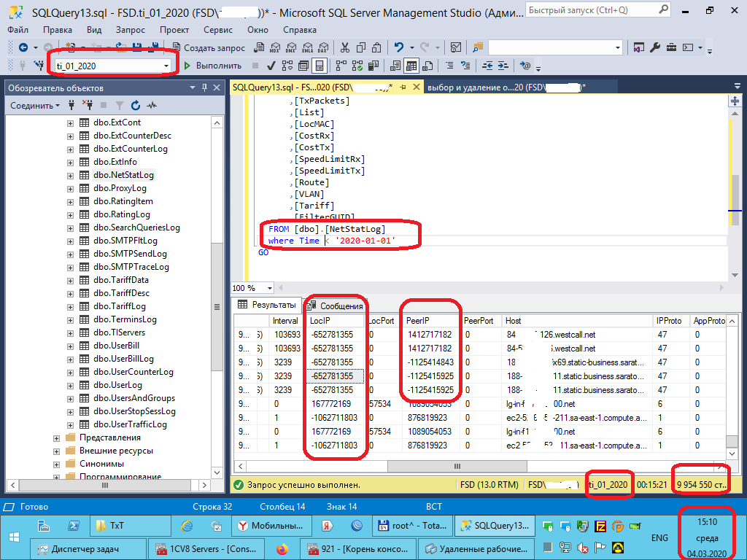Toggle results to grid output mode
Screen dimensions: 747x560
coord(411,66)
